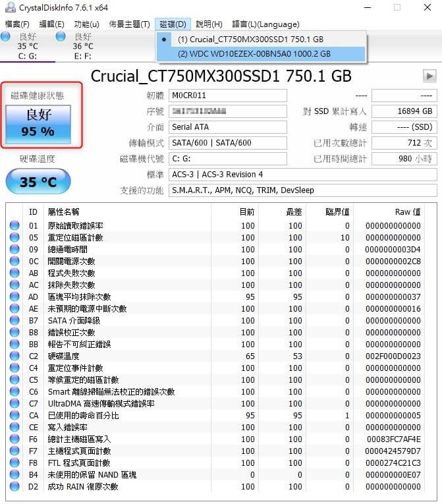Select Crucial_CT750MX300SSD1 disk menu entry

(261, 40)
